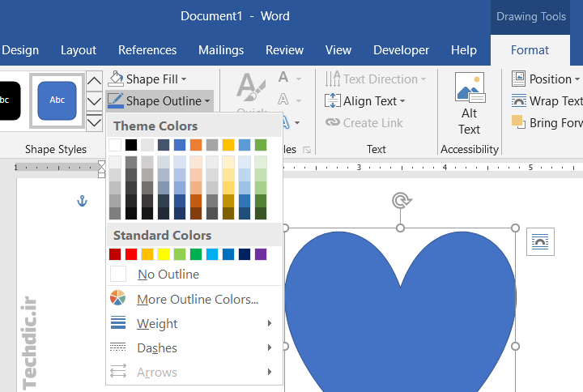Click the More Outline Colors color wheel icon
The height and width of the screenshot is (392, 583).
tap(118, 298)
